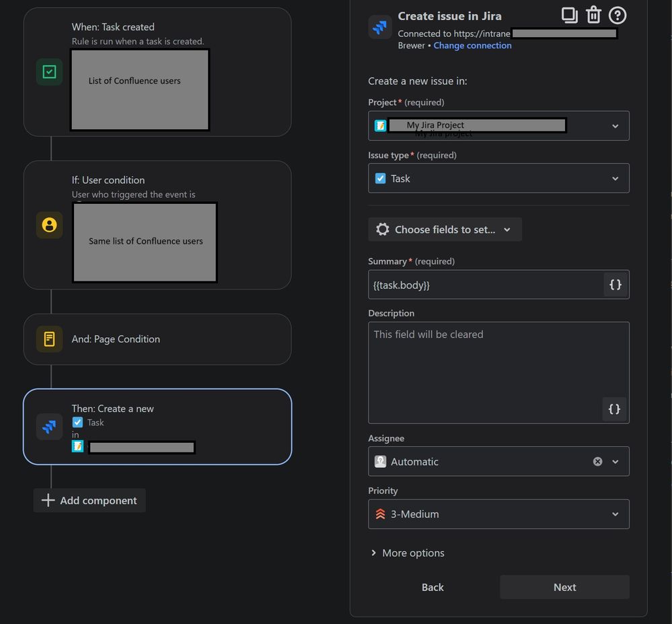Duplicate the Create issue in Jira action
Screen dimensions: 672x624
(x=570, y=13)
